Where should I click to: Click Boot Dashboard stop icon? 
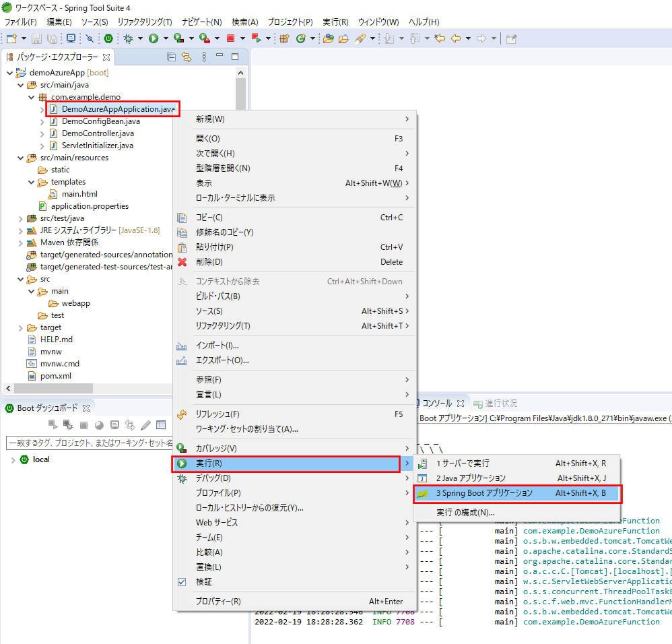coord(84,425)
